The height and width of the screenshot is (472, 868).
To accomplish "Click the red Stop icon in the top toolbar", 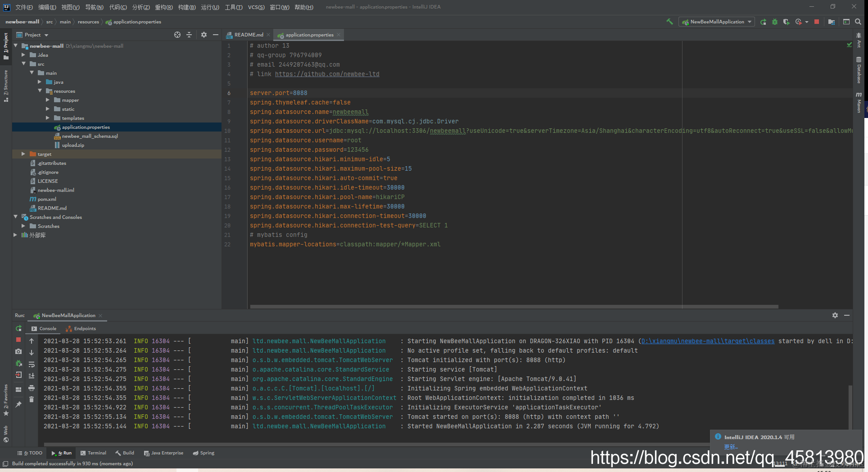I will [817, 22].
